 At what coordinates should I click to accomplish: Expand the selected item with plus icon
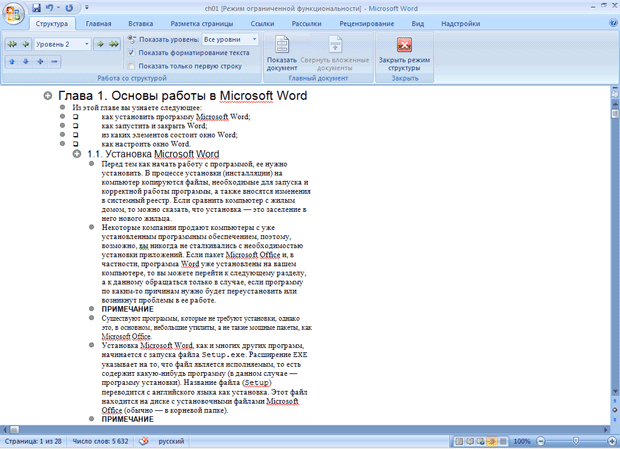[x=40, y=62]
